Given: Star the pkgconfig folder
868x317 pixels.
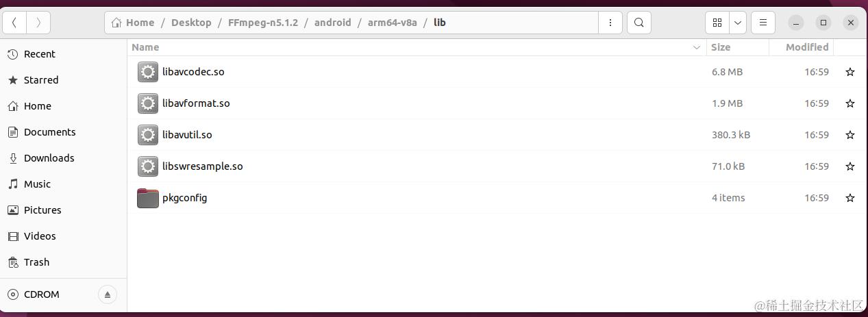Looking at the screenshot, I should [x=850, y=198].
